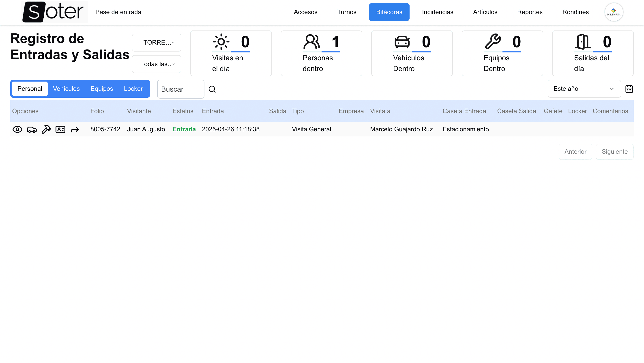Click the exit arrow icon for folio 8005-7742
This screenshot has height=363, width=644.
click(x=75, y=129)
